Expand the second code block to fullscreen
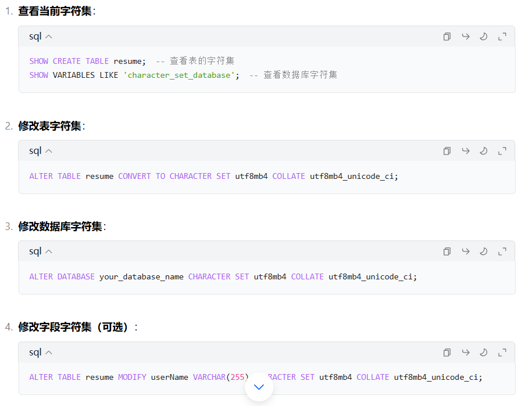 [x=502, y=150]
